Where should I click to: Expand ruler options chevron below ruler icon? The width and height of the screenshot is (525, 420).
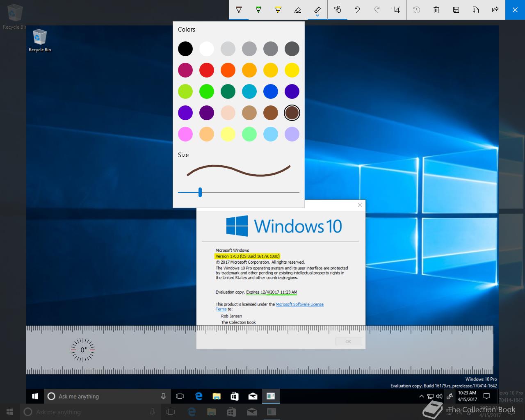317,16
